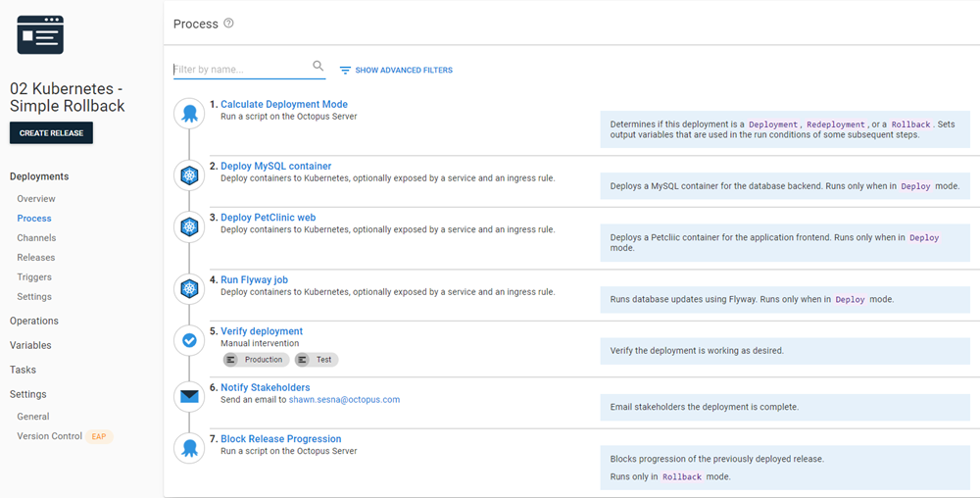
Task: Click the Process help question mark icon
Action: pyautogui.click(x=228, y=24)
